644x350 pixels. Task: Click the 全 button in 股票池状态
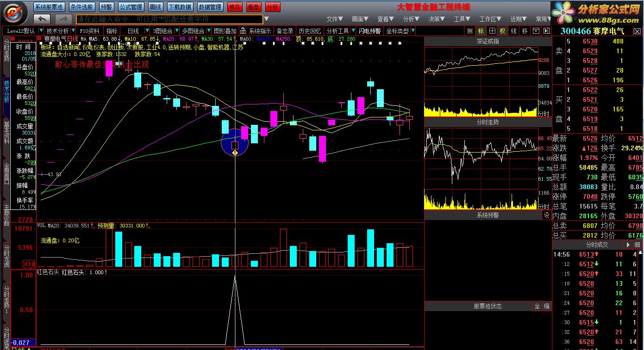pyautogui.click(x=537, y=306)
